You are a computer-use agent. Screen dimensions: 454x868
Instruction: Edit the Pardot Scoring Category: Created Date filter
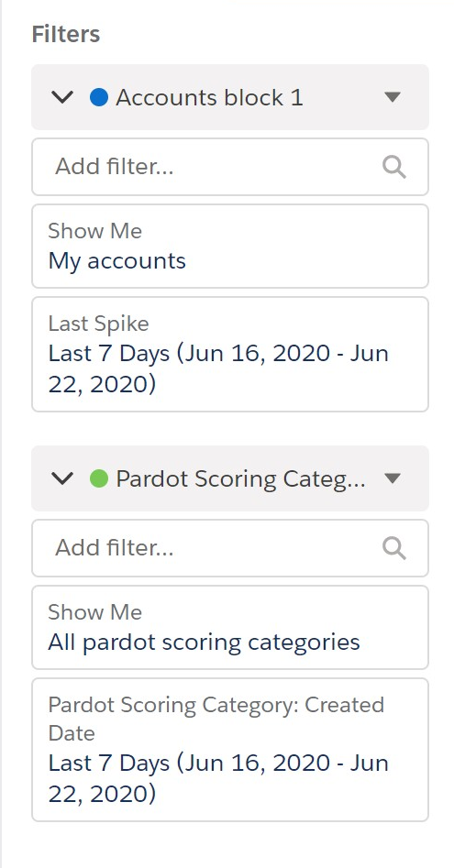tap(230, 750)
